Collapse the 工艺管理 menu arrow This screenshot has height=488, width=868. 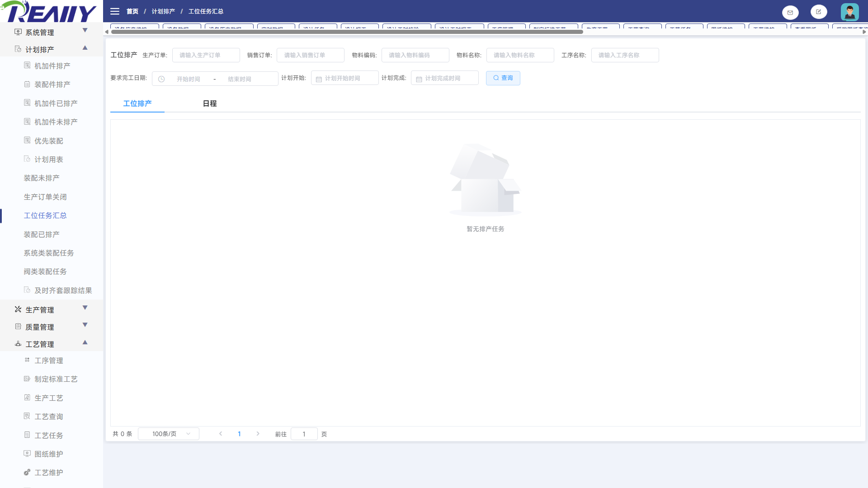tap(85, 342)
